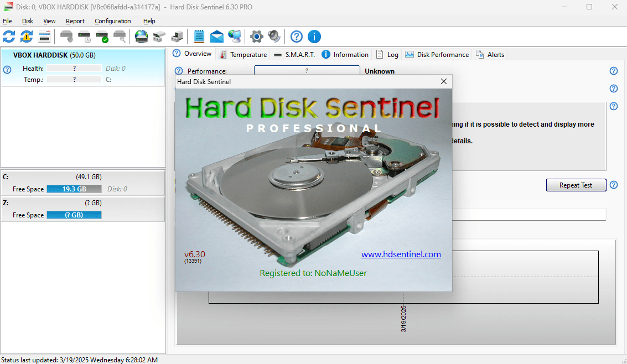Open the www.hdsentinel.com link
The width and height of the screenshot is (627, 364).
[x=401, y=254]
